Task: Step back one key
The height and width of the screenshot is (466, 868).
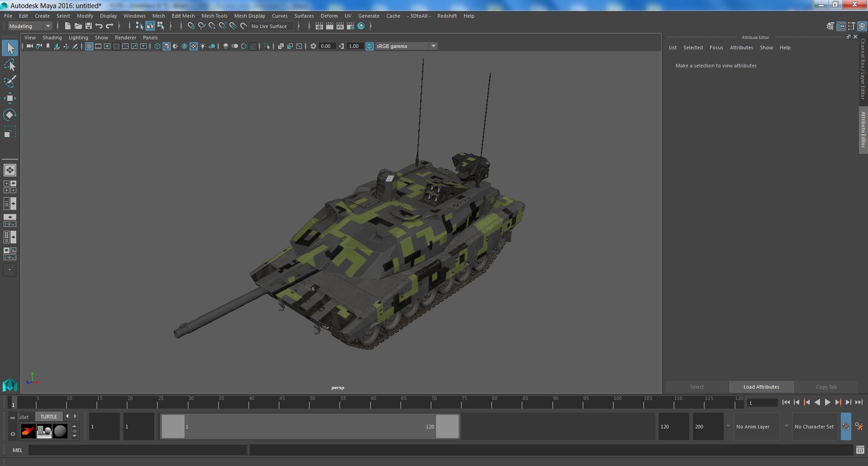Action: point(807,402)
